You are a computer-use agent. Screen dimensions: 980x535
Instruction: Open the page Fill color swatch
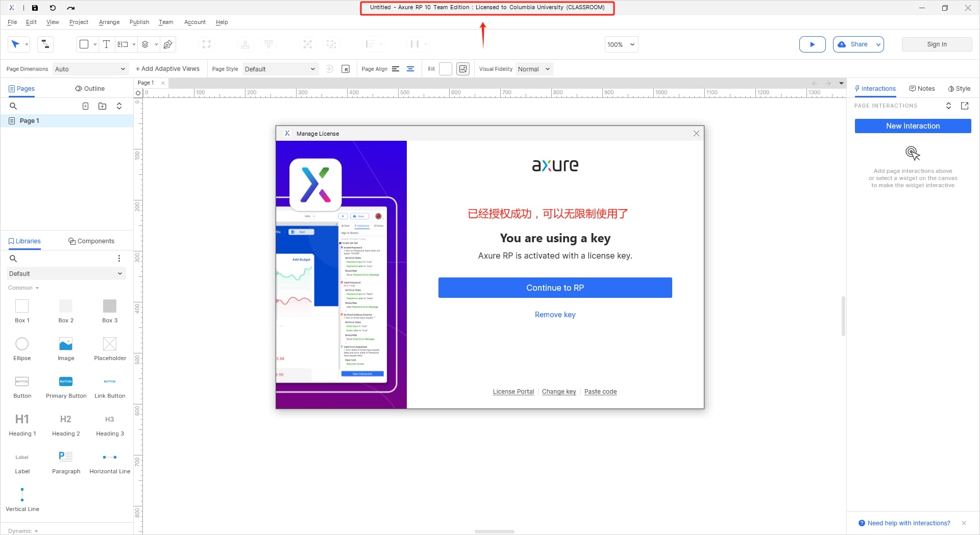point(446,69)
